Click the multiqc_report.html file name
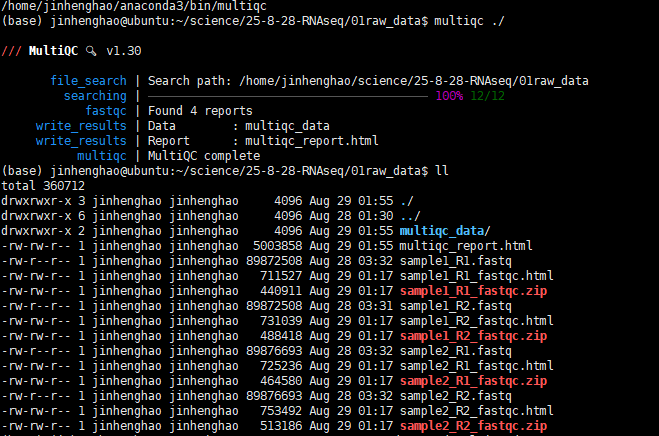 pyautogui.click(x=466, y=246)
